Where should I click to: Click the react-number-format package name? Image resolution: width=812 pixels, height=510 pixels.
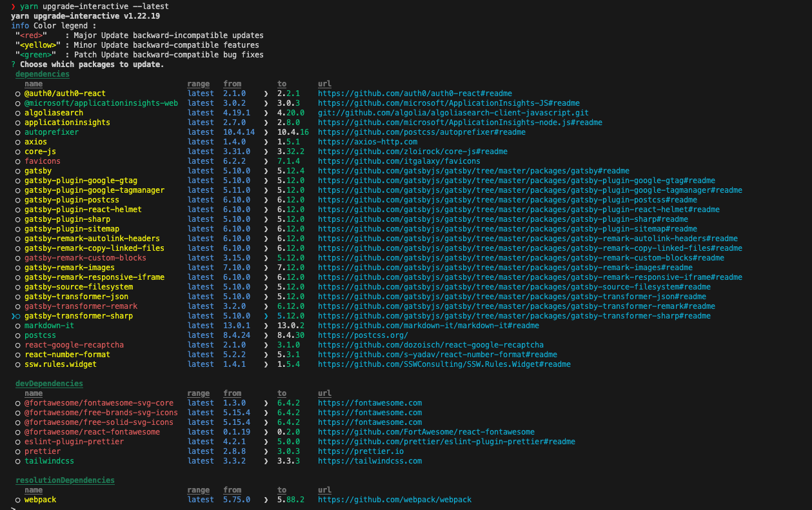tap(67, 355)
